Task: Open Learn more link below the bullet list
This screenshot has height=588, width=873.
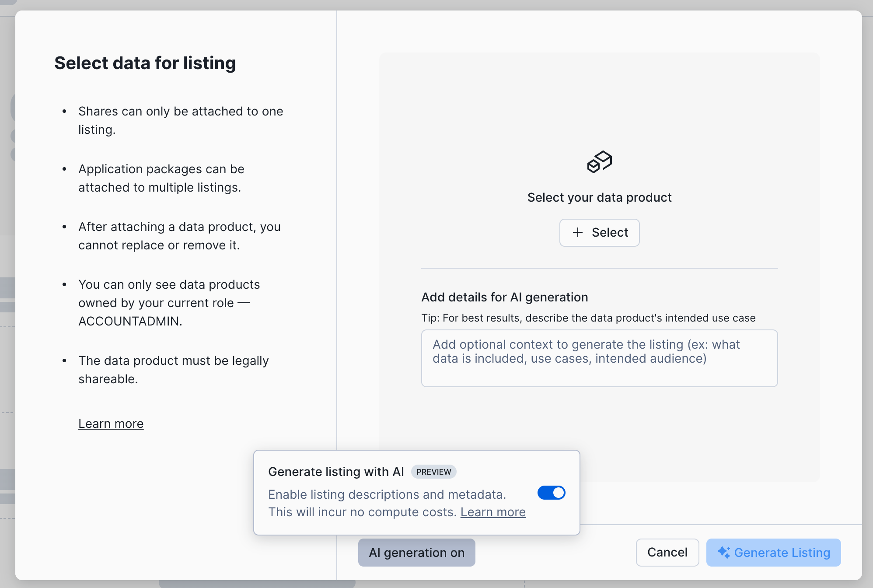Action: (111, 423)
